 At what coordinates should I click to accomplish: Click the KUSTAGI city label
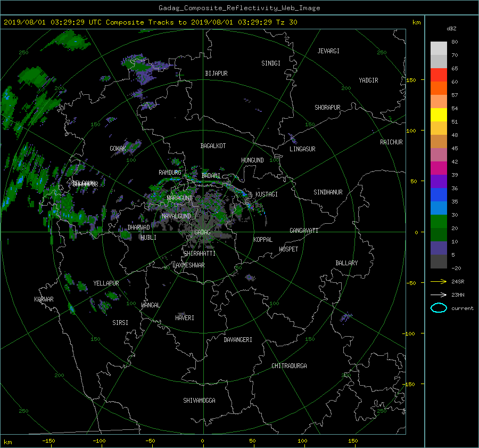click(267, 194)
